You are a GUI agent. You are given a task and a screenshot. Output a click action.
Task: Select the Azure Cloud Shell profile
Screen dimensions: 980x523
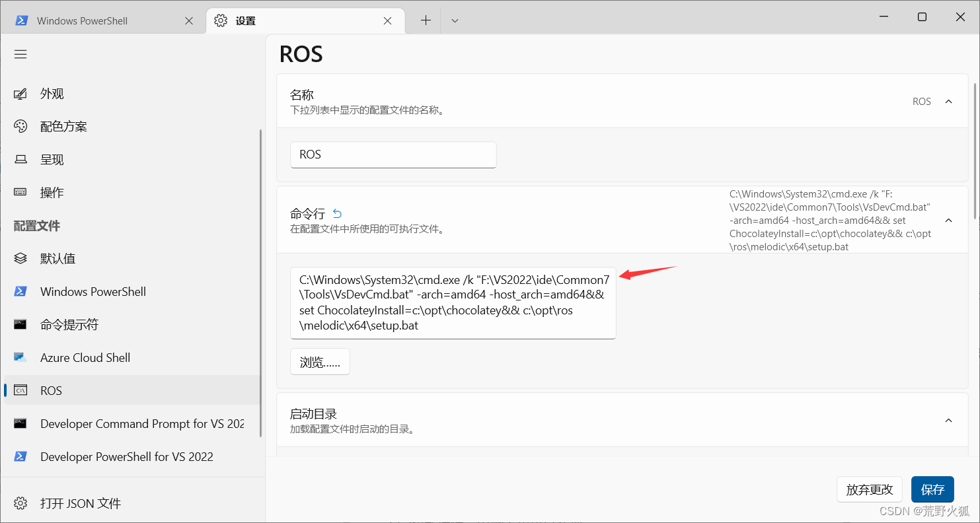pyautogui.click(x=131, y=357)
